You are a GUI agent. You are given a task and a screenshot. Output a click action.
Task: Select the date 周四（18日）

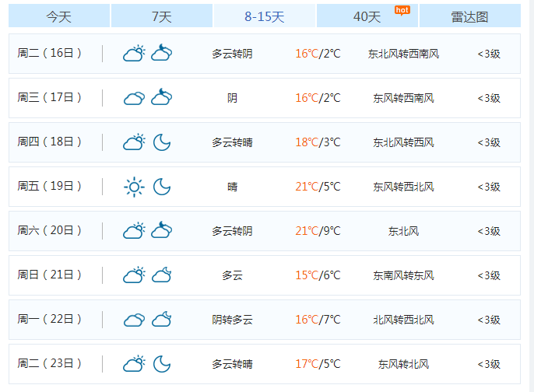(x=50, y=142)
